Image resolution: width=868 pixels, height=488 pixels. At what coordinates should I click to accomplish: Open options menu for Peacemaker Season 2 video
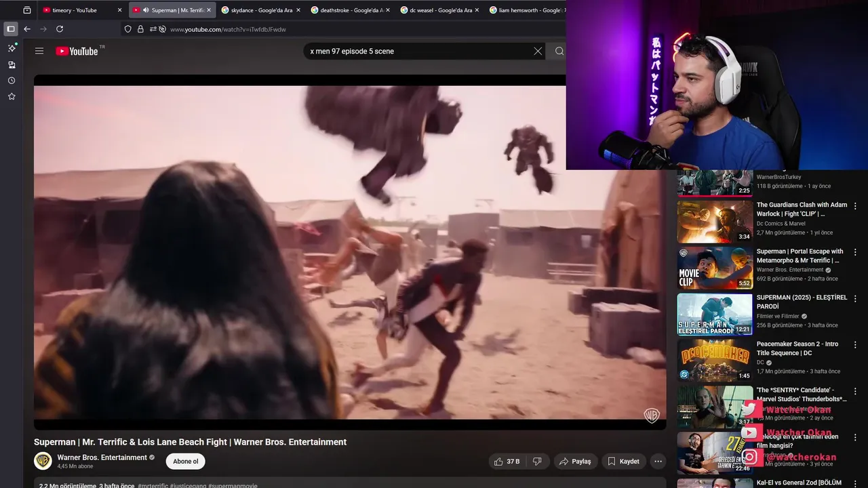[x=855, y=345]
